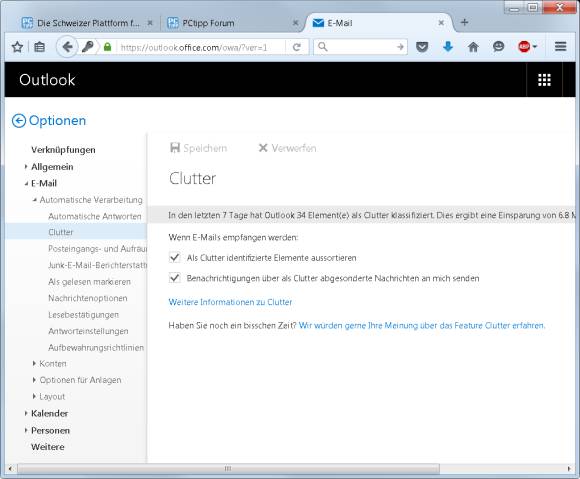Bookmark this page with the star
The image size is (580, 479).
(x=17, y=47)
